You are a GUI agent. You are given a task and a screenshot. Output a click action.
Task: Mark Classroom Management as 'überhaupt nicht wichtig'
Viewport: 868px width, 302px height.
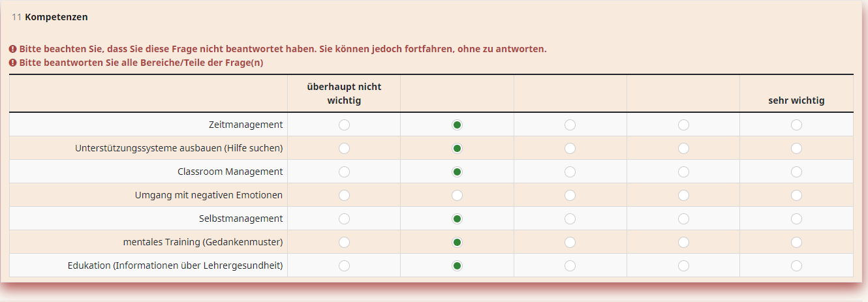[344, 172]
